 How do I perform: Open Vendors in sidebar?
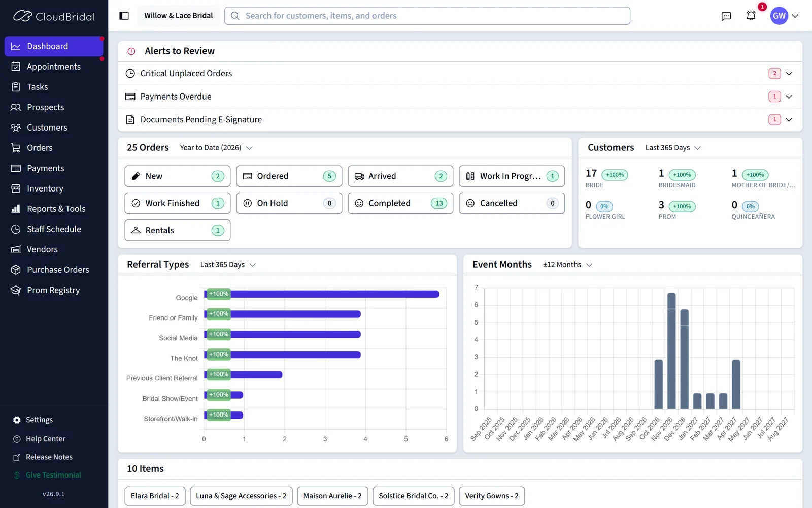point(54,249)
